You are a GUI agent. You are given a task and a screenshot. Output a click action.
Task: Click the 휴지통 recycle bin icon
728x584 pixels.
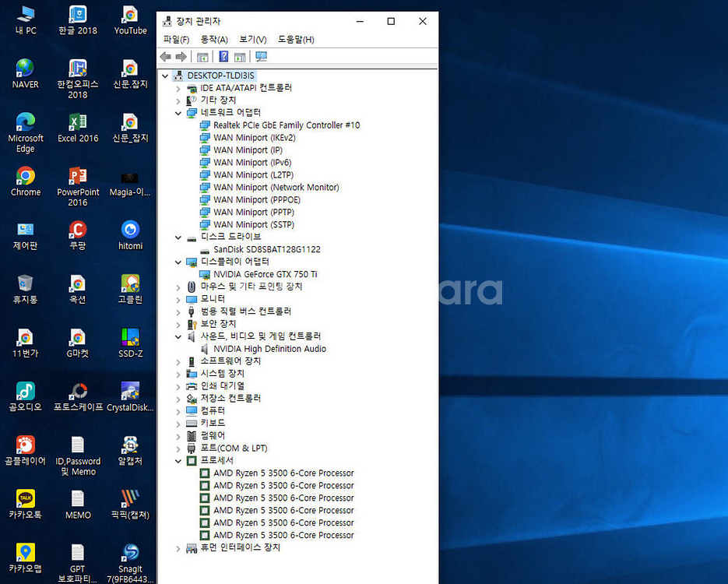coord(25,289)
